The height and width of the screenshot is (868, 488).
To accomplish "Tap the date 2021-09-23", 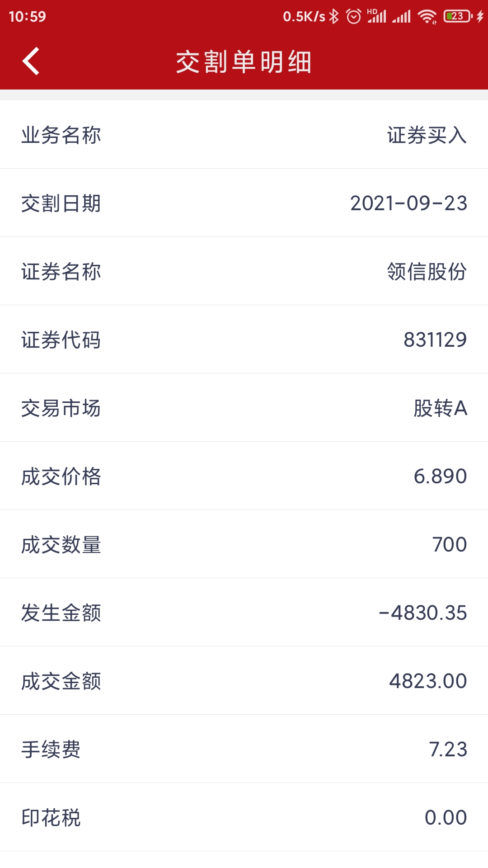I will click(x=408, y=203).
